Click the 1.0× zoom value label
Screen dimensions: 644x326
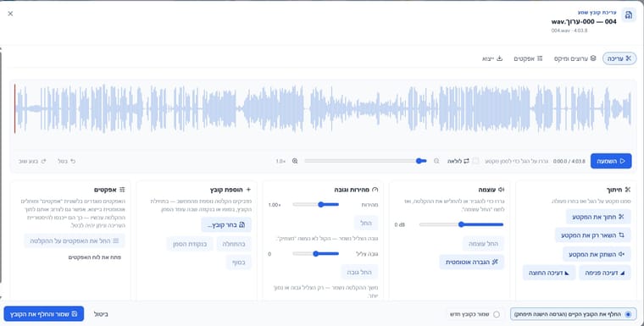(280, 162)
